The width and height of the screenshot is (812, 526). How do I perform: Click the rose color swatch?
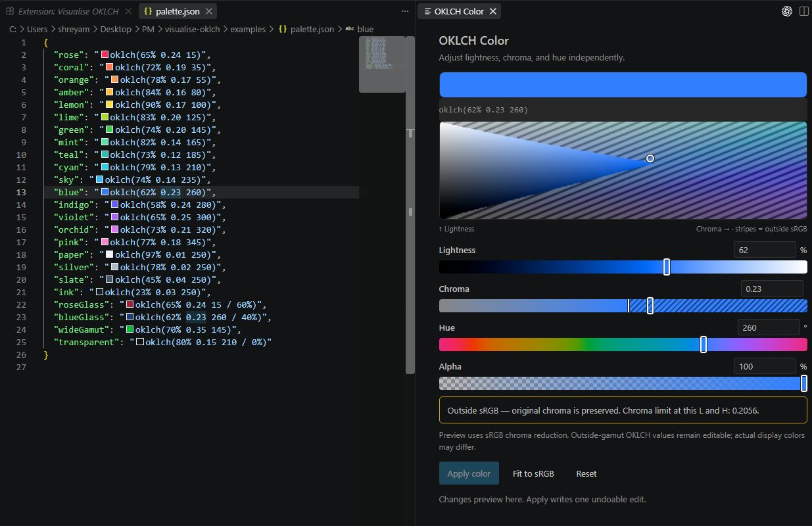[x=105, y=55]
